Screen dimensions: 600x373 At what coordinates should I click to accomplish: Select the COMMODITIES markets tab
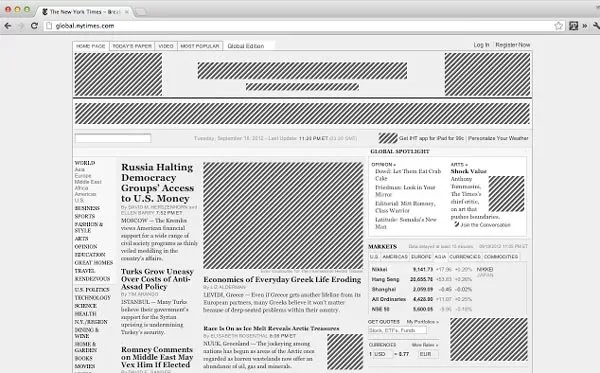[x=501, y=257]
